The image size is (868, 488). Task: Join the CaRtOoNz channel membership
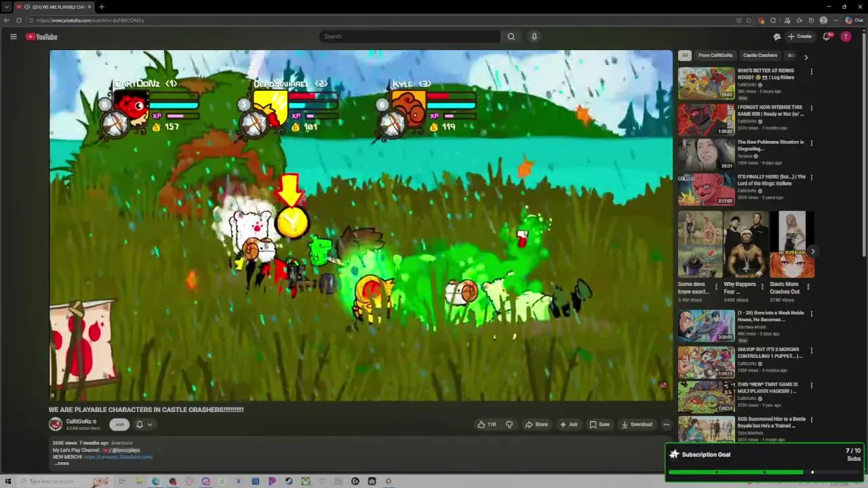point(119,424)
